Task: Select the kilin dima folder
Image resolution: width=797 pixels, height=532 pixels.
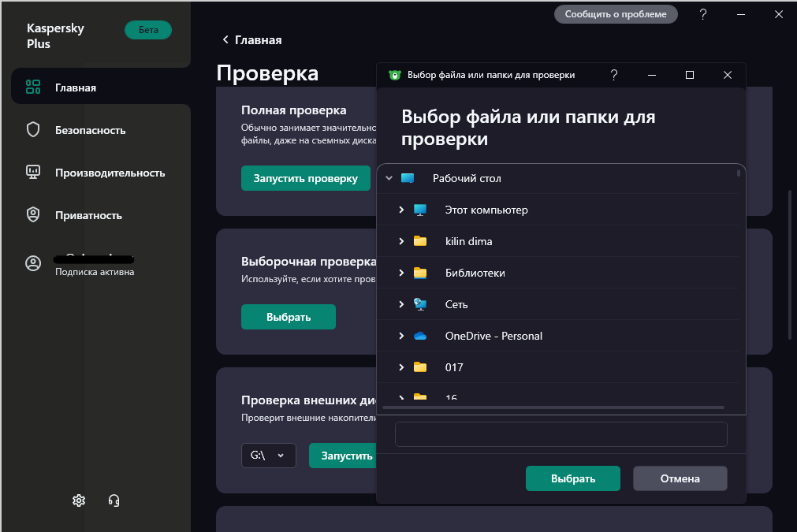Action: pos(558,241)
